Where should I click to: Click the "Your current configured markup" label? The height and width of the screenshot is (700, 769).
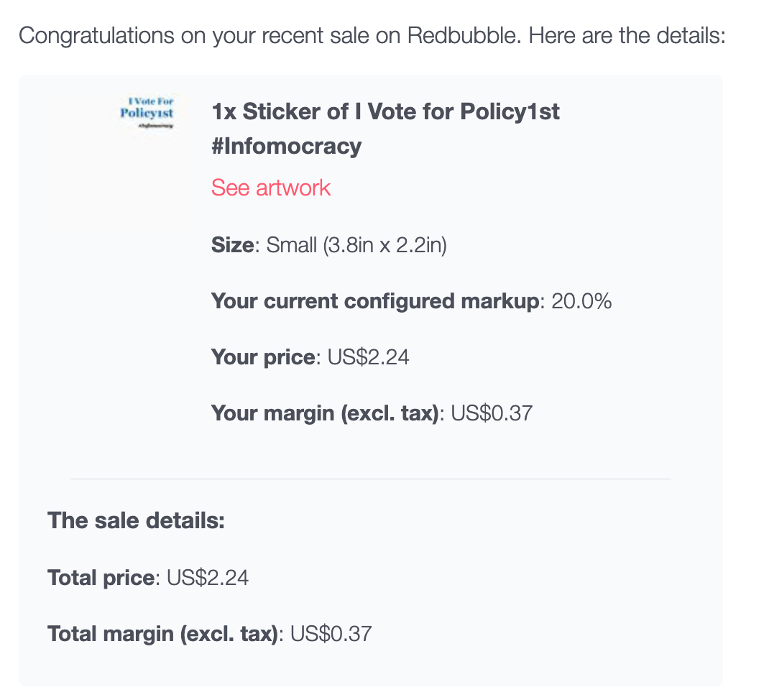pos(374,301)
